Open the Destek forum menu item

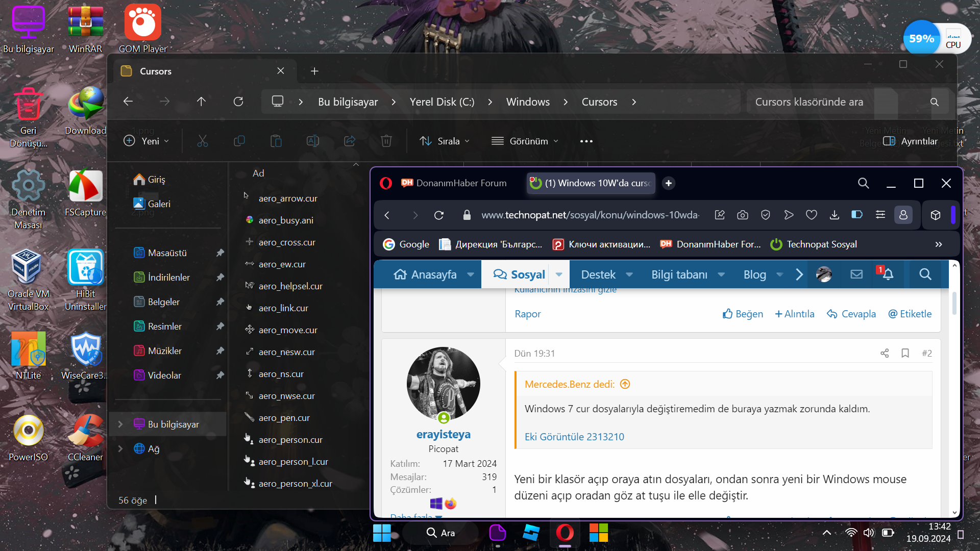pyautogui.click(x=598, y=274)
